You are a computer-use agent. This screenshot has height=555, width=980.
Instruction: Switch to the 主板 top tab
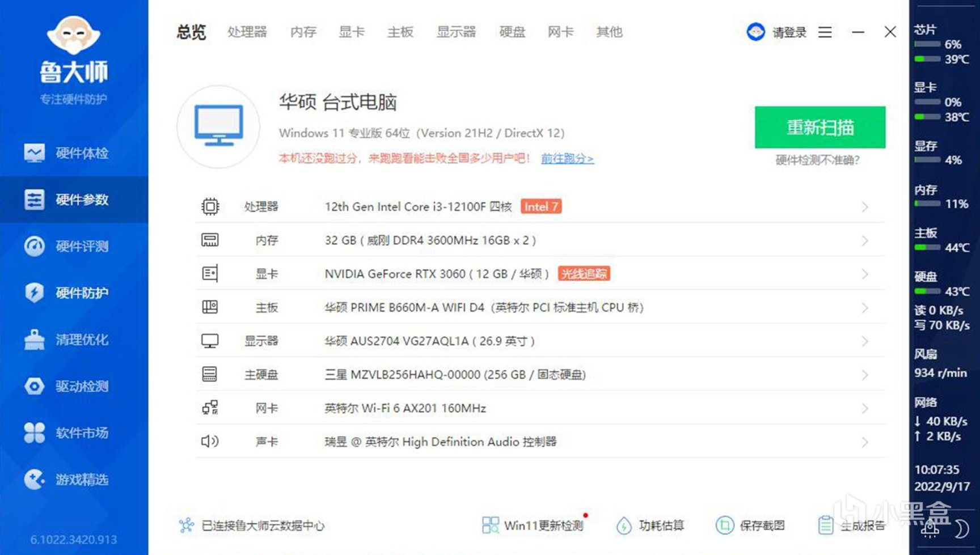point(400,32)
